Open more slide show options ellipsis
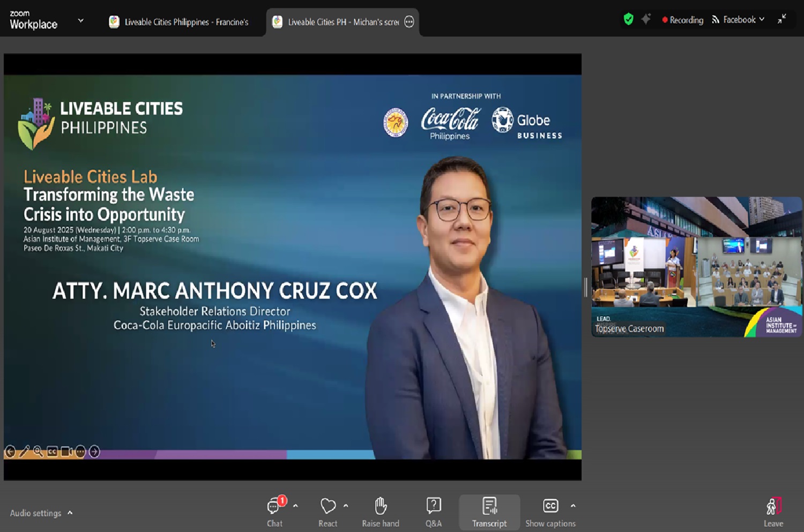The height and width of the screenshot is (532, 804). (80, 452)
